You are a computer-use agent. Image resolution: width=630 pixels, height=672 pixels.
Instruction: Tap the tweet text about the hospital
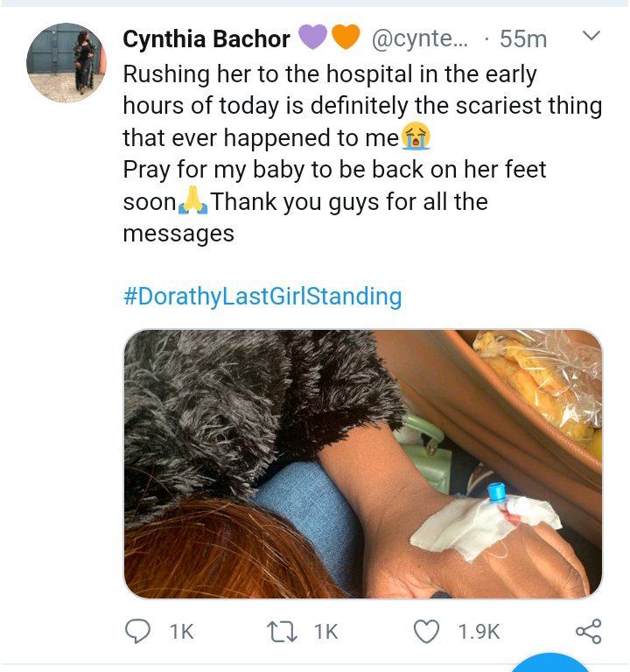pos(362,153)
